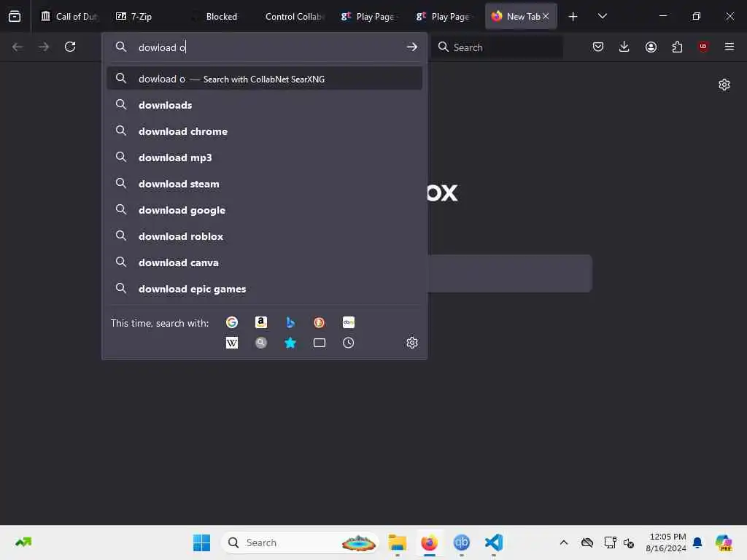Open Firefox from the taskbar
Viewport: 747px width, 560px height.
click(x=429, y=542)
